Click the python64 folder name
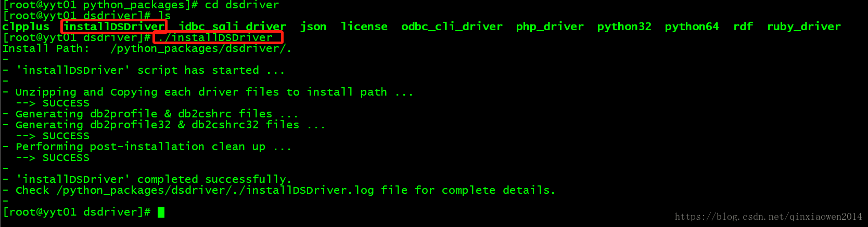 pyautogui.click(x=692, y=26)
